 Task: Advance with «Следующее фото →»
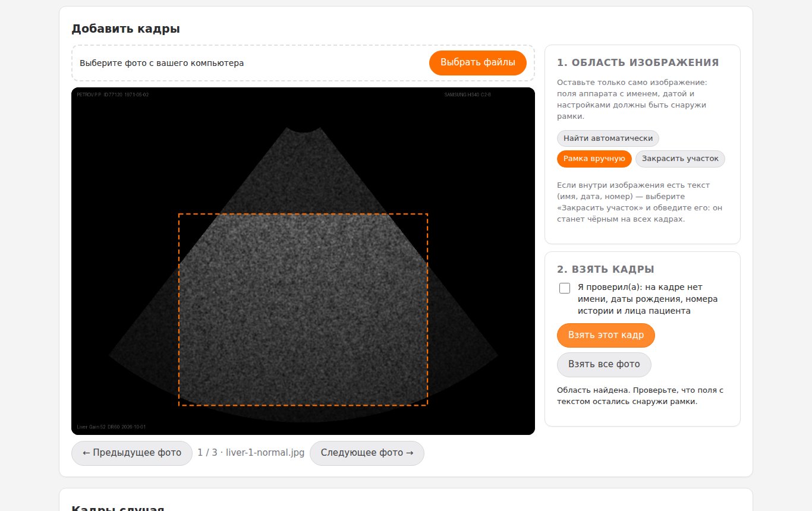point(367,453)
